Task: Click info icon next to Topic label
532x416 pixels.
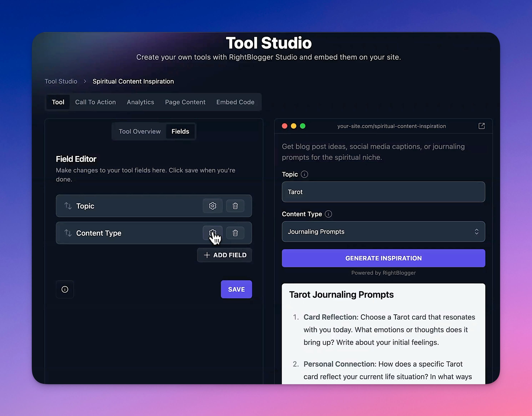Action: coord(304,174)
